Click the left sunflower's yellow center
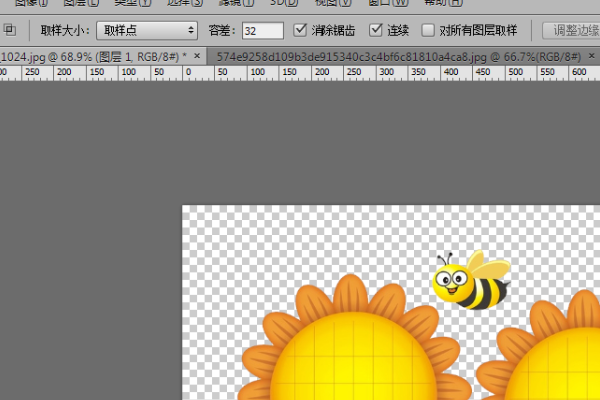This screenshot has width=600, height=400. point(350,360)
